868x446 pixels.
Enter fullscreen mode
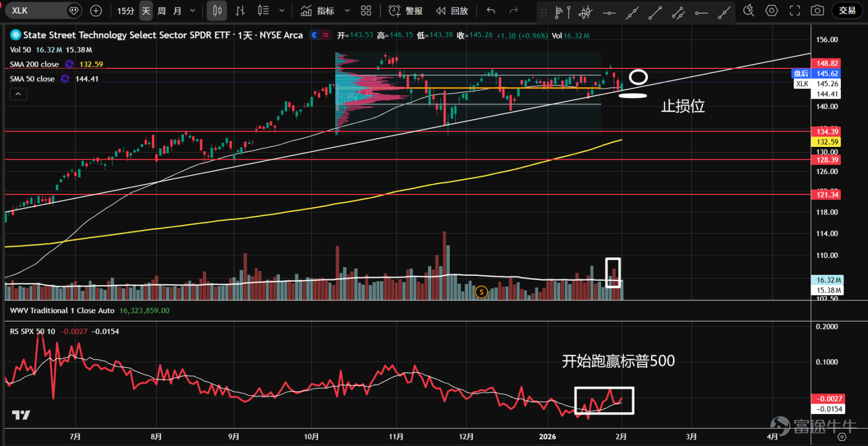point(795,11)
